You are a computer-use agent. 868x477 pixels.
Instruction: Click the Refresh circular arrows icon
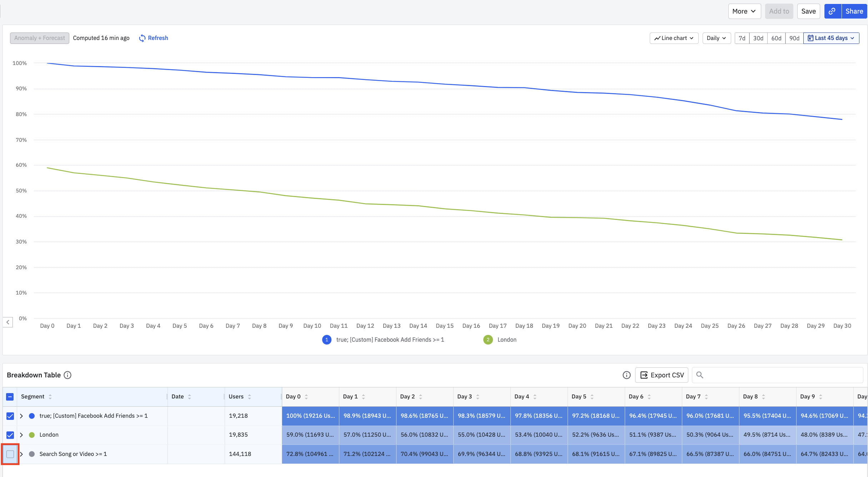(142, 38)
